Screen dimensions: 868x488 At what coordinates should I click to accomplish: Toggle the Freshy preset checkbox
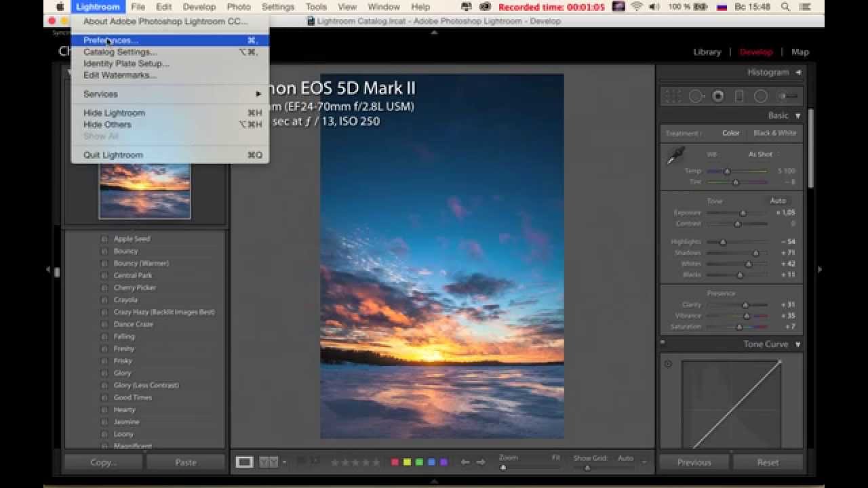[x=104, y=348]
